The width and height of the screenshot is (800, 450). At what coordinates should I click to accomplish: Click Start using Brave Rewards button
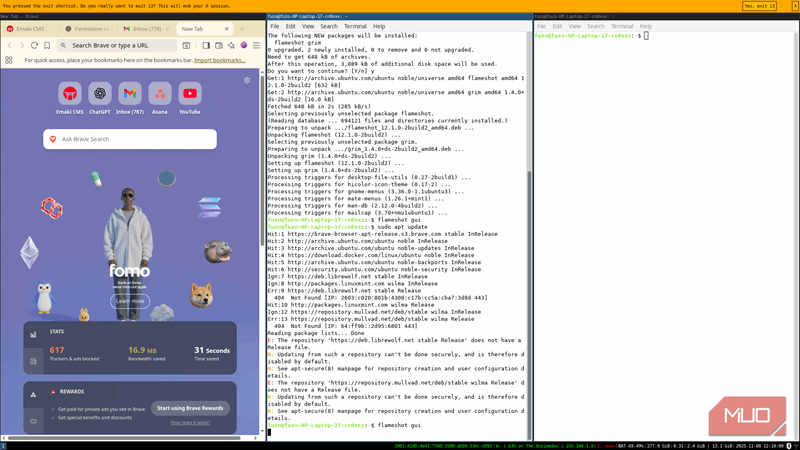click(x=192, y=408)
